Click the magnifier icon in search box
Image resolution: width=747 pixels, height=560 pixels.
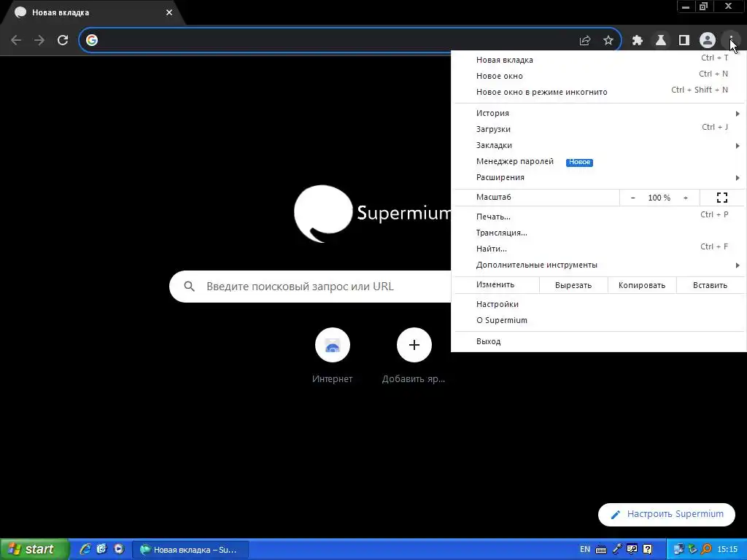pyautogui.click(x=189, y=286)
